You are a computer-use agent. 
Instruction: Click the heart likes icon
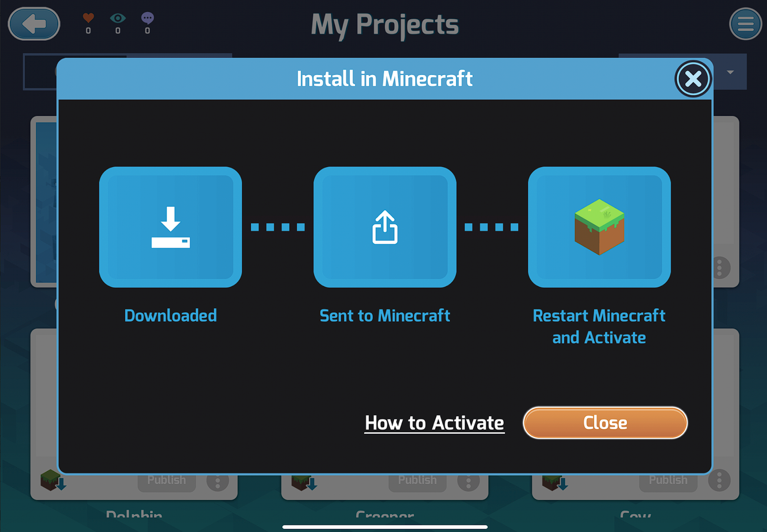[88, 18]
